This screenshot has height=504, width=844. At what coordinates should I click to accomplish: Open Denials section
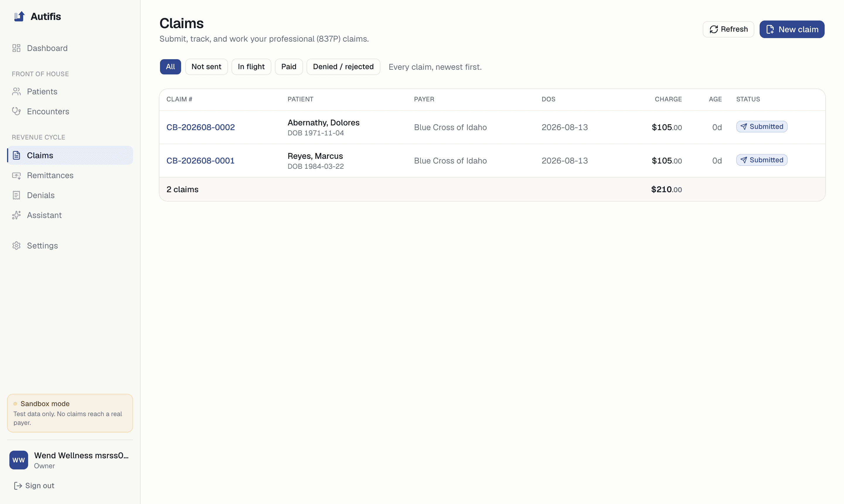click(x=70, y=195)
